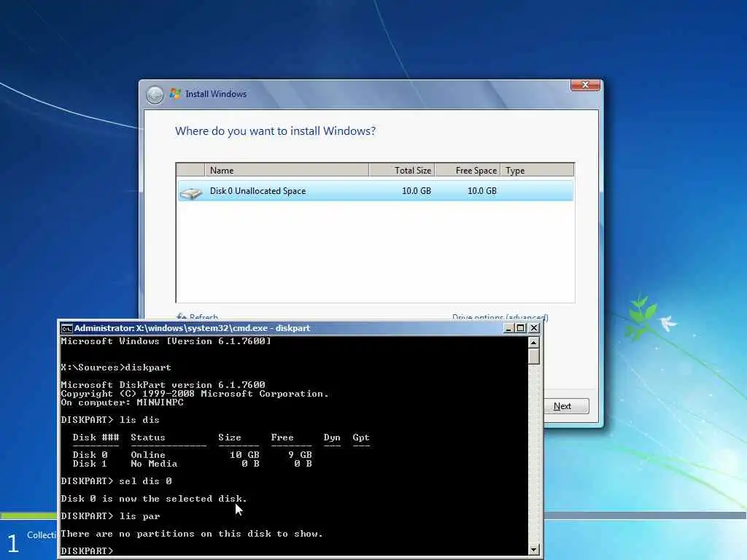This screenshot has width=747, height=560.
Task: Click the back arrow in Install Windows
Action: pos(155,95)
